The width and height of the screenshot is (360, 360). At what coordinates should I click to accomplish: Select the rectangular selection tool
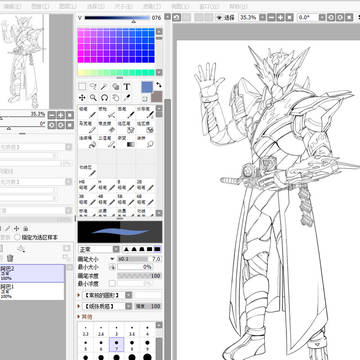(x=82, y=87)
